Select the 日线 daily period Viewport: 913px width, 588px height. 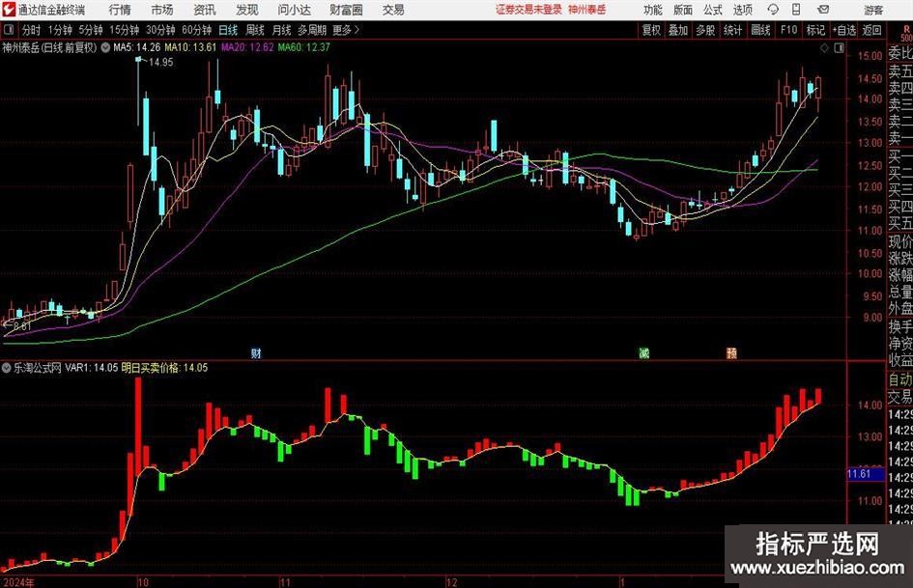[x=228, y=30]
